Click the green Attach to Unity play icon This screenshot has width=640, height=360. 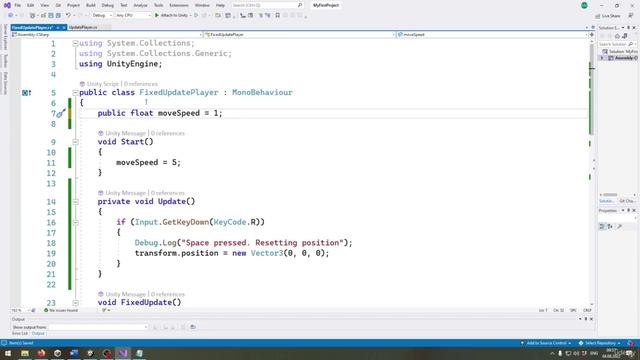click(x=157, y=16)
